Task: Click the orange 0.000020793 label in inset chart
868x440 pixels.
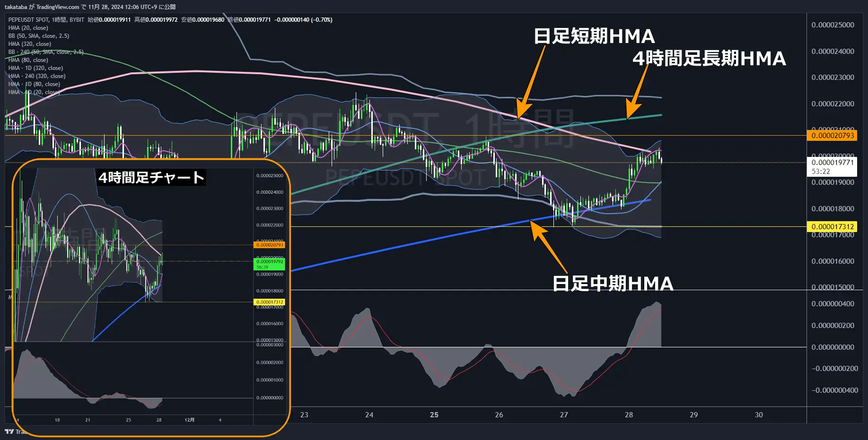Action: 270,245
